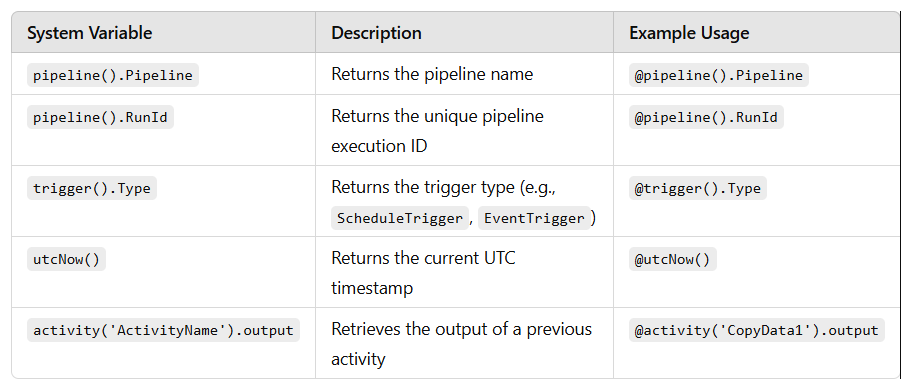Click the Description column header
Viewport: 910px width, 387px height.
pyautogui.click(x=376, y=33)
